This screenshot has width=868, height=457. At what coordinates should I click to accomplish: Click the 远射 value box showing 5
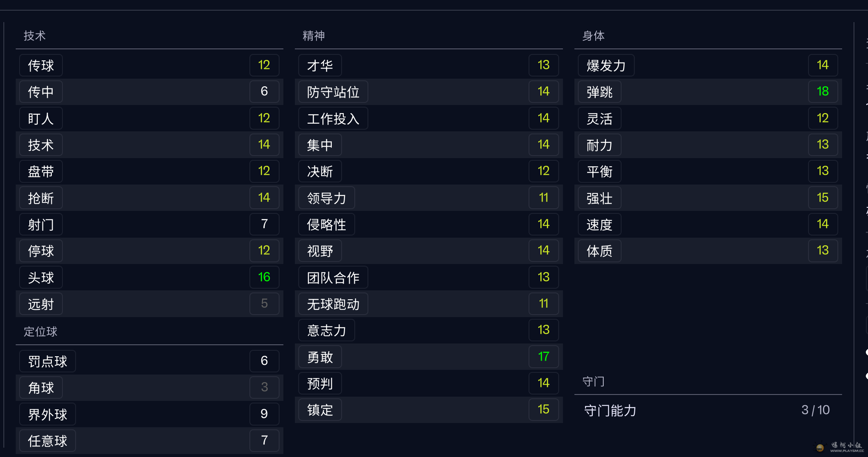[x=264, y=304]
